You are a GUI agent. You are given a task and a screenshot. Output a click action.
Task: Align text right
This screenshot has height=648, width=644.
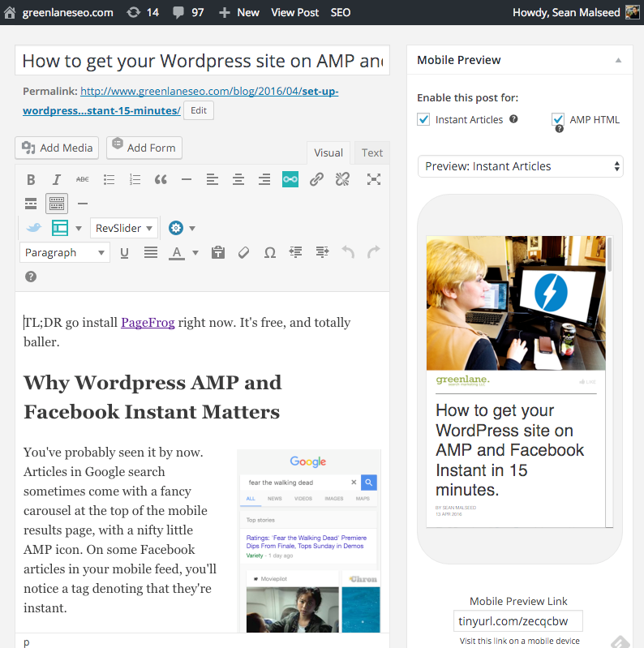[264, 180]
